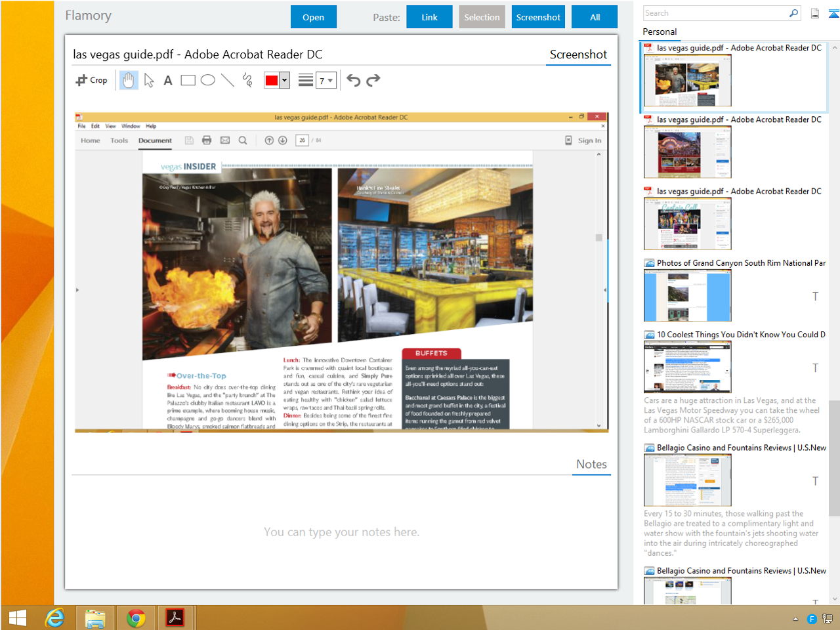Select the straight line tool

click(227, 80)
